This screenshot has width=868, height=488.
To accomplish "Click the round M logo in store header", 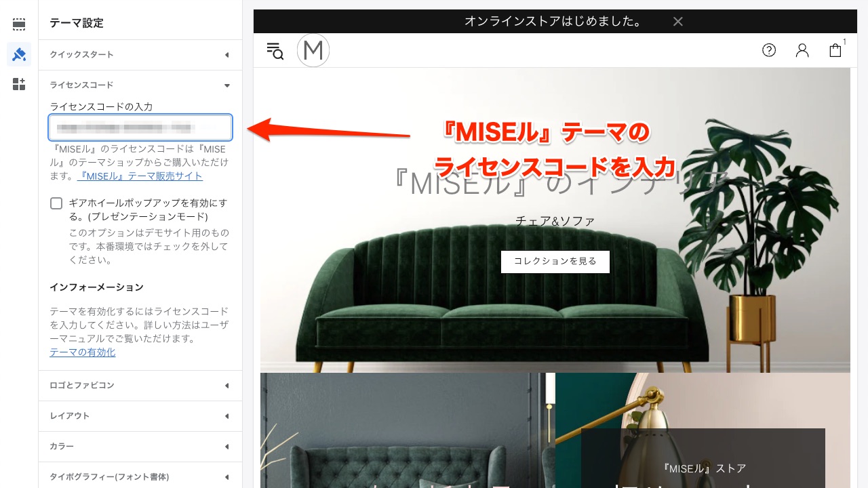I will point(313,50).
